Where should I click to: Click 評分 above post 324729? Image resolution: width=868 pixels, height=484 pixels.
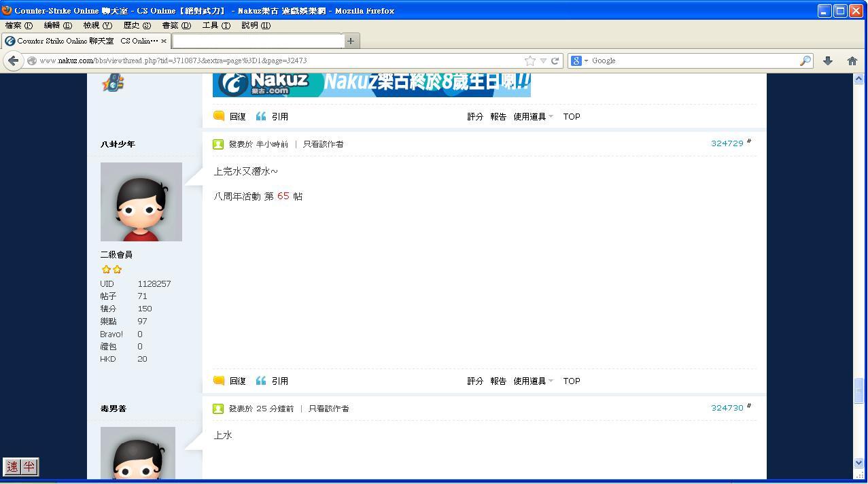(x=475, y=117)
